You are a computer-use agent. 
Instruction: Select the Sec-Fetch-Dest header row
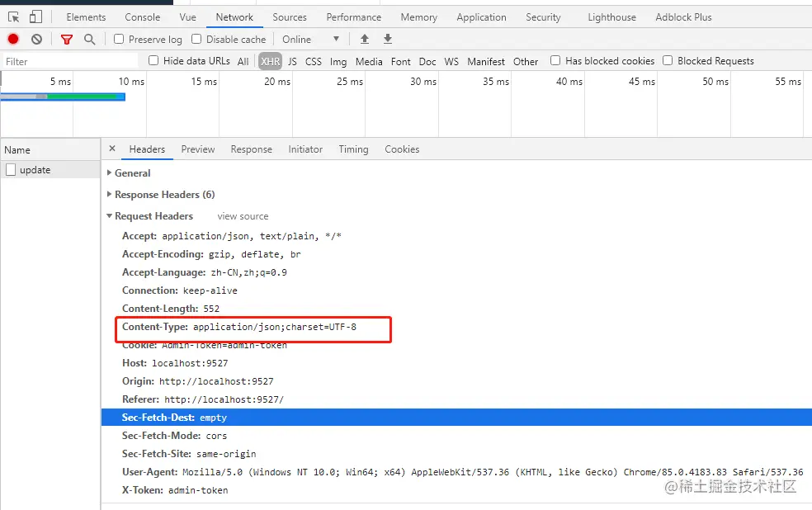pyautogui.click(x=457, y=418)
